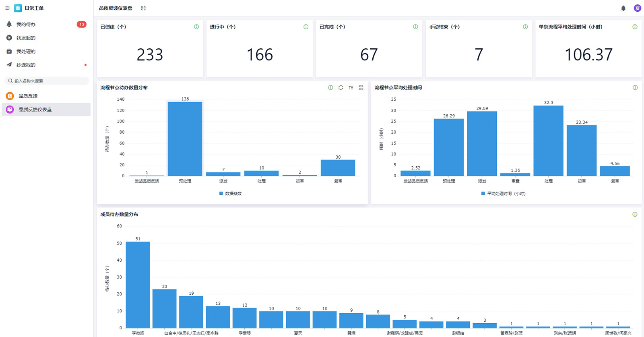Click the 预处理 bar showing 136
This screenshot has height=337, width=644.
click(185, 139)
